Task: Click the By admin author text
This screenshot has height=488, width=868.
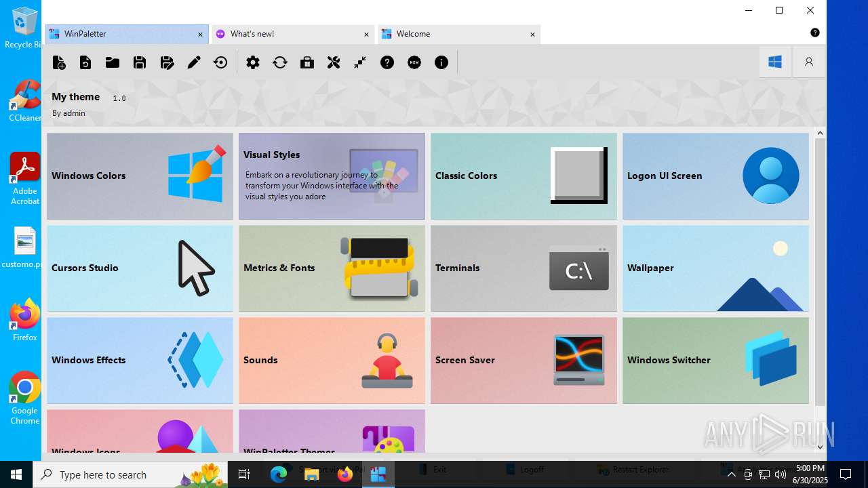Action: tap(68, 113)
